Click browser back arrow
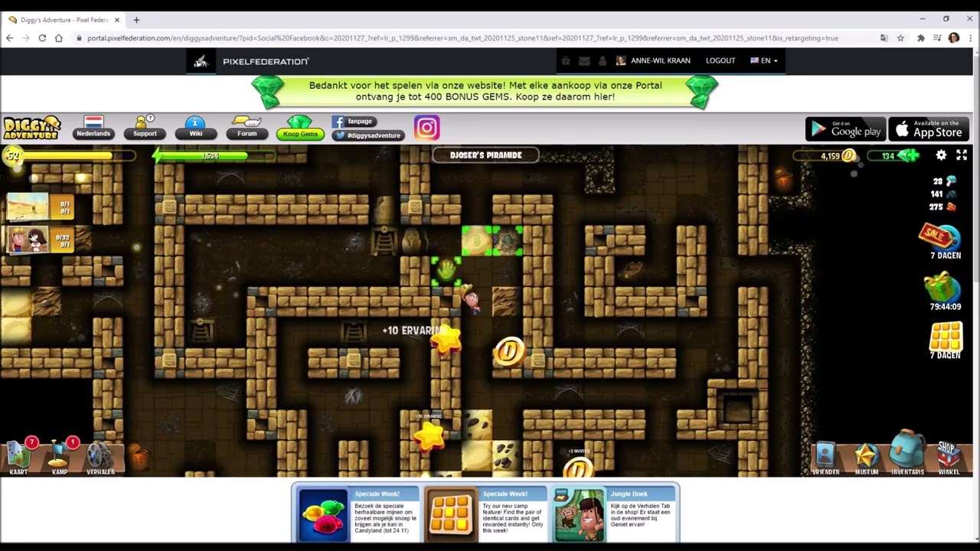980x551 pixels. click(9, 37)
